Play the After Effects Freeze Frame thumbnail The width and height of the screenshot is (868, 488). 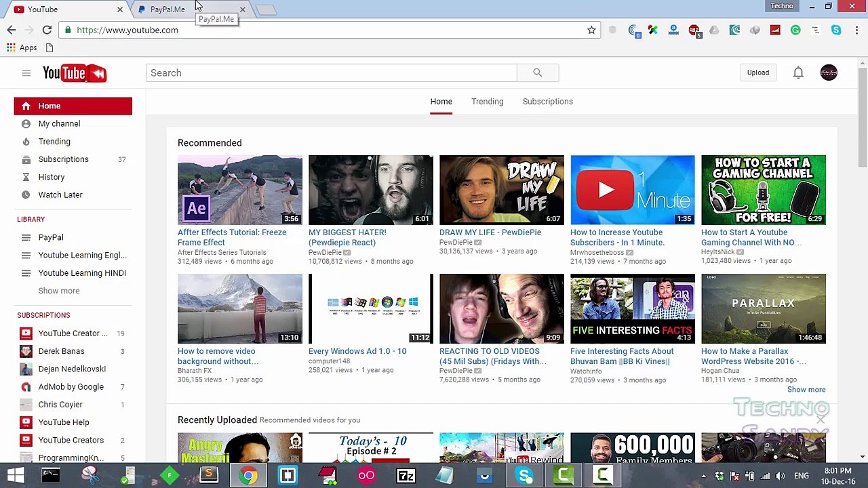click(240, 190)
